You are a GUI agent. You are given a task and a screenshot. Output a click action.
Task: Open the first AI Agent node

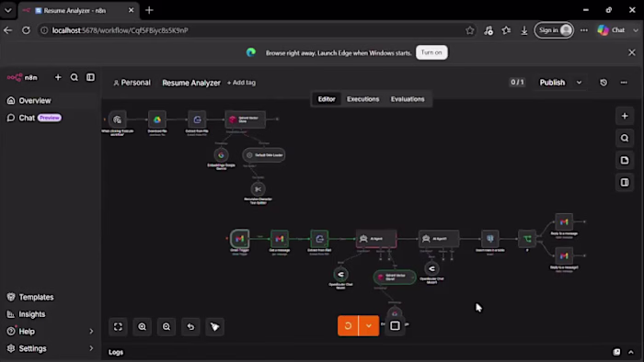pos(376,239)
